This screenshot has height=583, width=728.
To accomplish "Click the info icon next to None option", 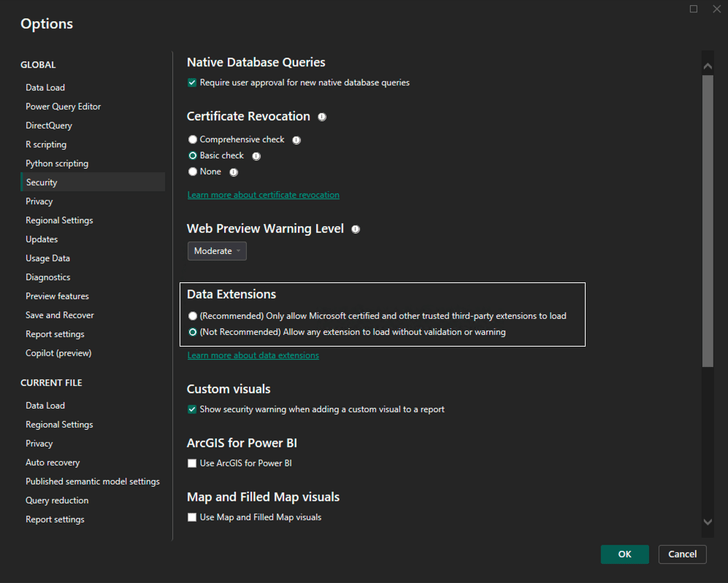I will [233, 171].
